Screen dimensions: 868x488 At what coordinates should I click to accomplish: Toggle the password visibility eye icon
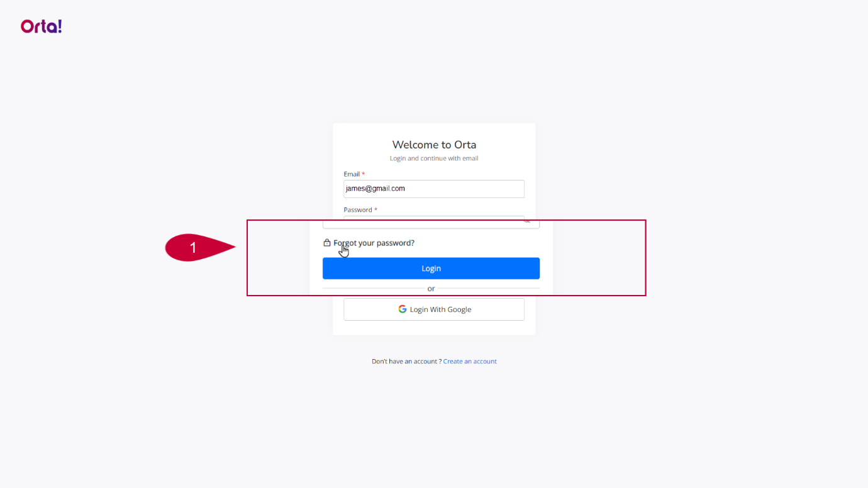click(527, 221)
